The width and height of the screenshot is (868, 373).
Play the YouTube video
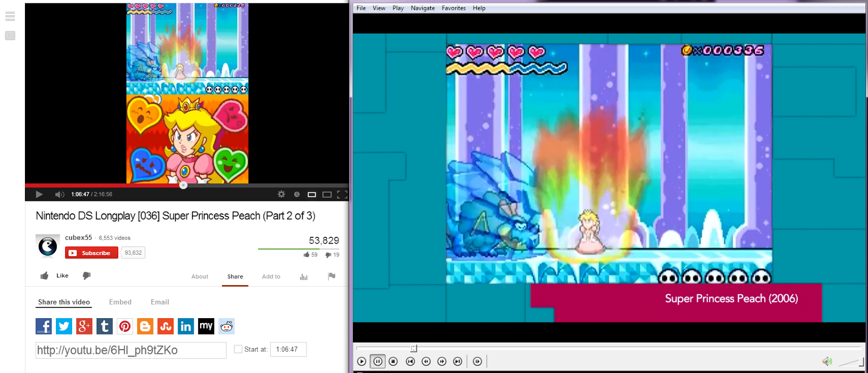39,194
